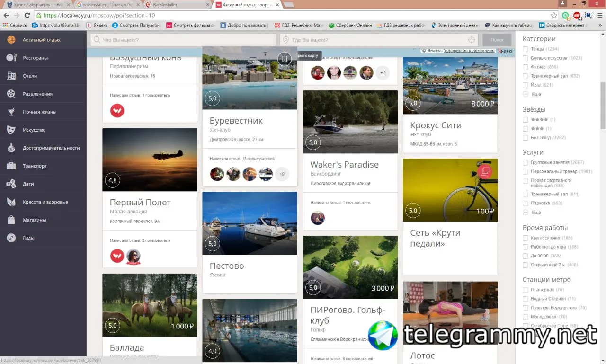The width and height of the screenshot is (606, 364).
Task: Click the copy icon on the bicycle card
Action: [x=485, y=172]
